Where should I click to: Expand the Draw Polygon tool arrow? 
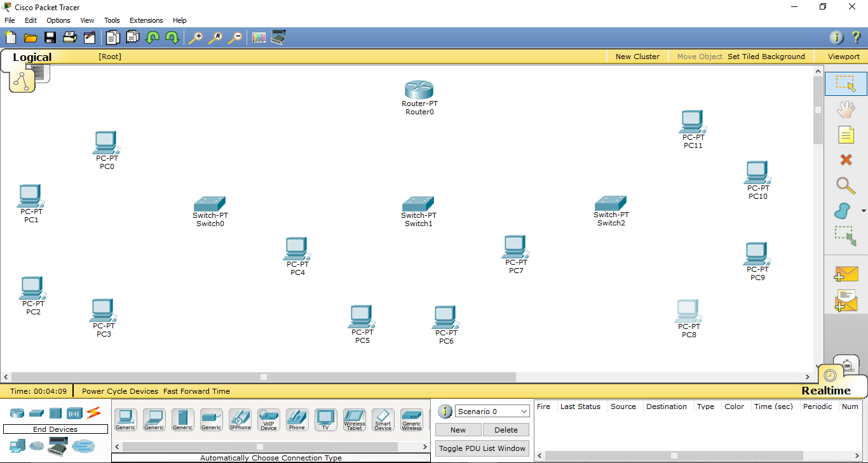click(x=864, y=211)
